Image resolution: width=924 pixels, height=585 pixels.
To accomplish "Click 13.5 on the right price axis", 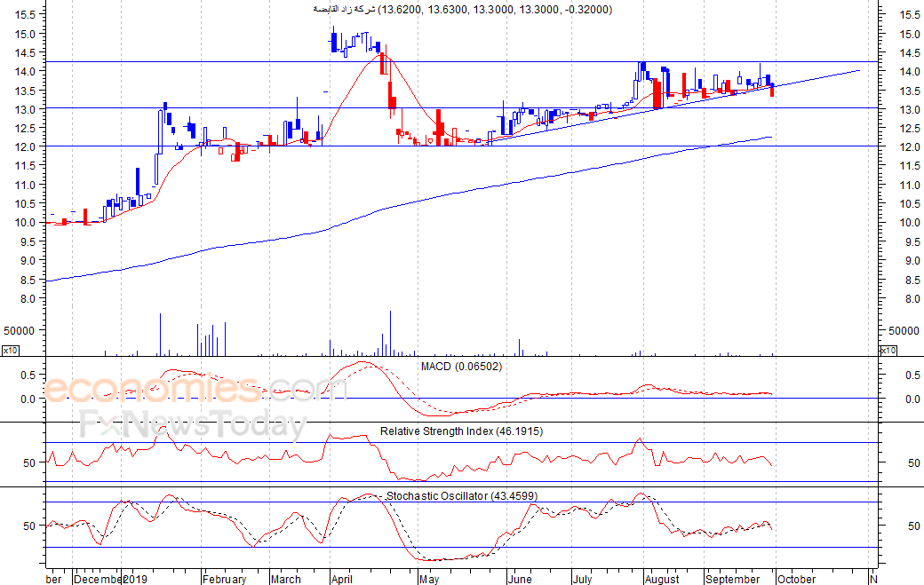I will click(x=910, y=91).
